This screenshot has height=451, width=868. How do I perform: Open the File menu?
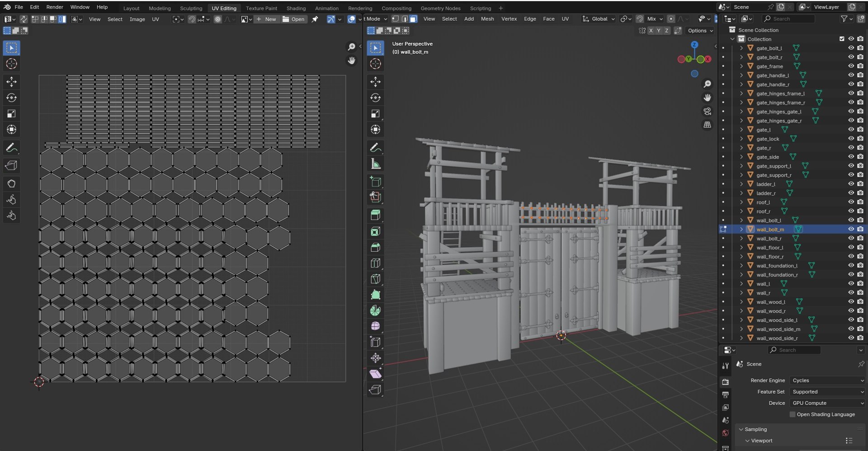click(x=19, y=7)
